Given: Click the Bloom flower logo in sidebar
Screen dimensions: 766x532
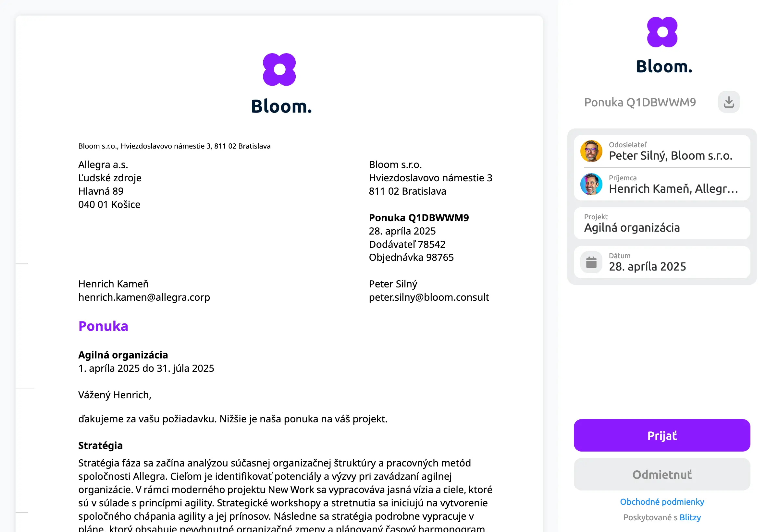Looking at the screenshot, I should (661, 32).
